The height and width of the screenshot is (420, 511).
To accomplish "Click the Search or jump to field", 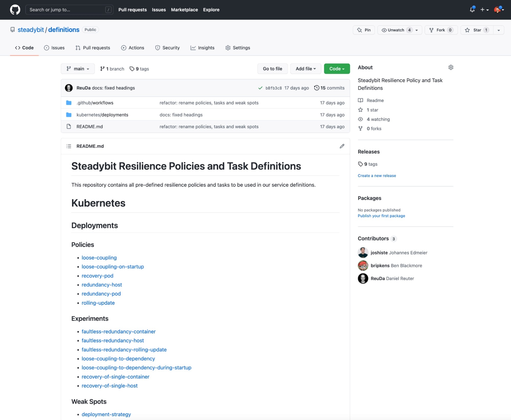I will point(66,10).
